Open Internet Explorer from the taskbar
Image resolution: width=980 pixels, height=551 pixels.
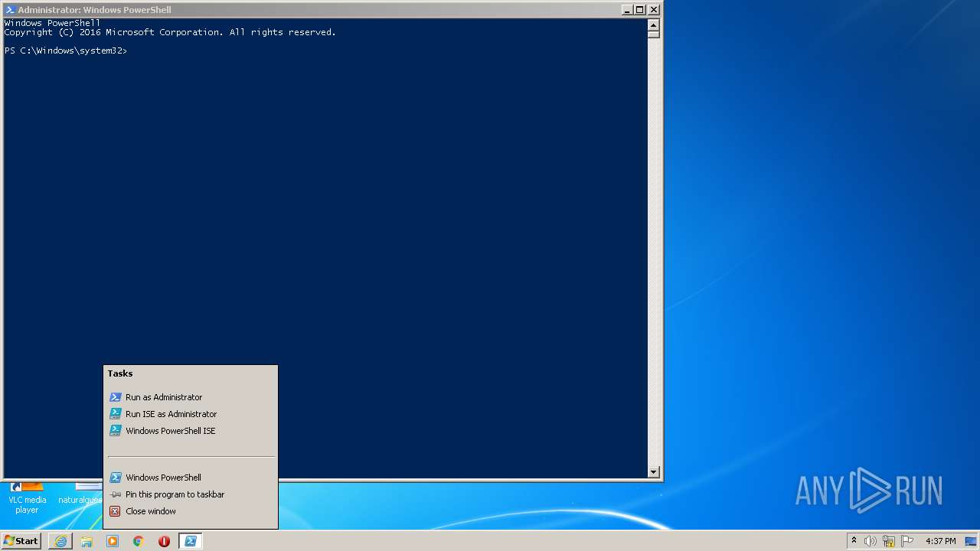click(60, 541)
